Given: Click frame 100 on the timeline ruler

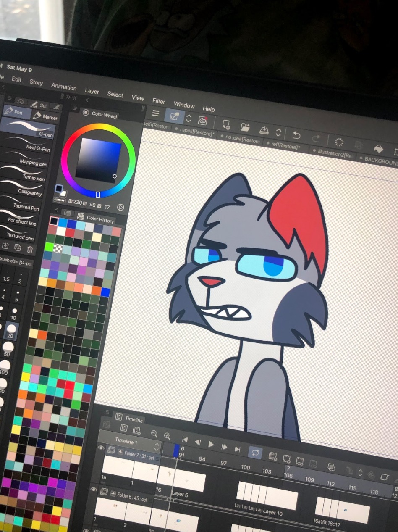Looking at the screenshot, I should pyautogui.click(x=246, y=467).
